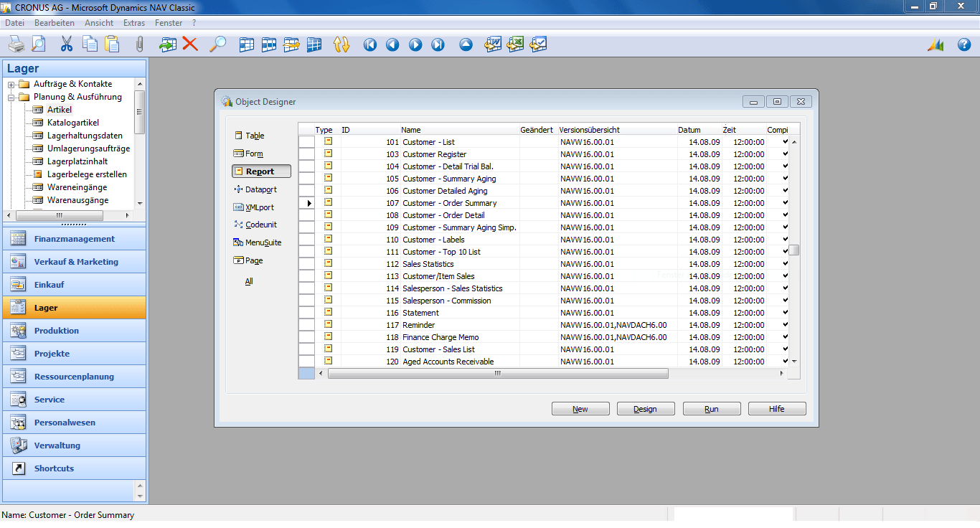The image size is (980, 528).
Task: Open Katalogartikel in the tree
Action: coord(73,123)
